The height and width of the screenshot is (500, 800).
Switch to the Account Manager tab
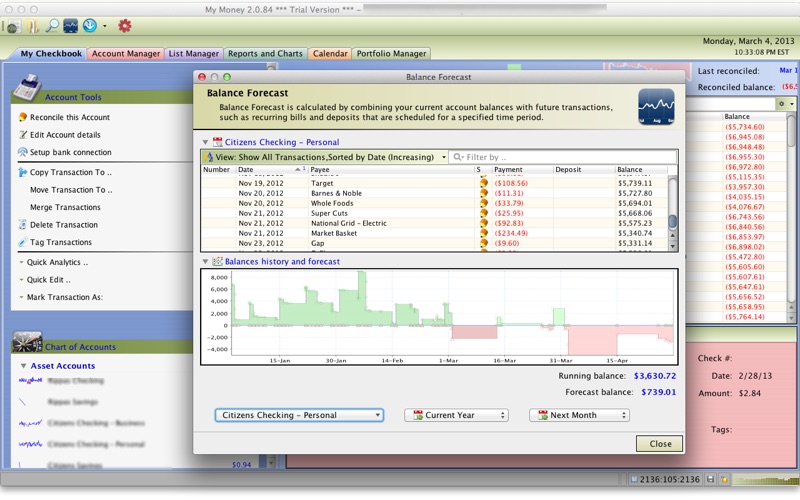126,53
